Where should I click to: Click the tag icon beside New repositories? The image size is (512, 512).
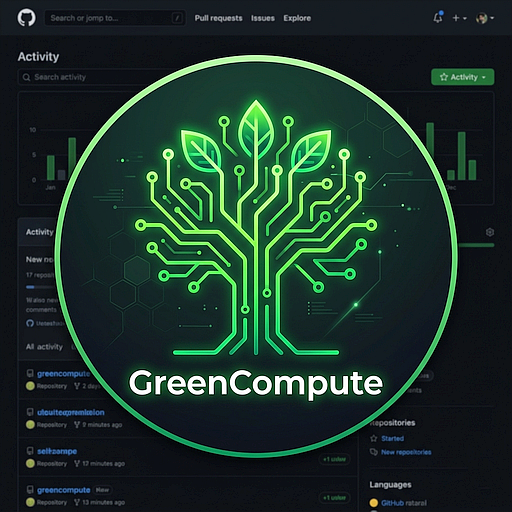[x=374, y=452]
